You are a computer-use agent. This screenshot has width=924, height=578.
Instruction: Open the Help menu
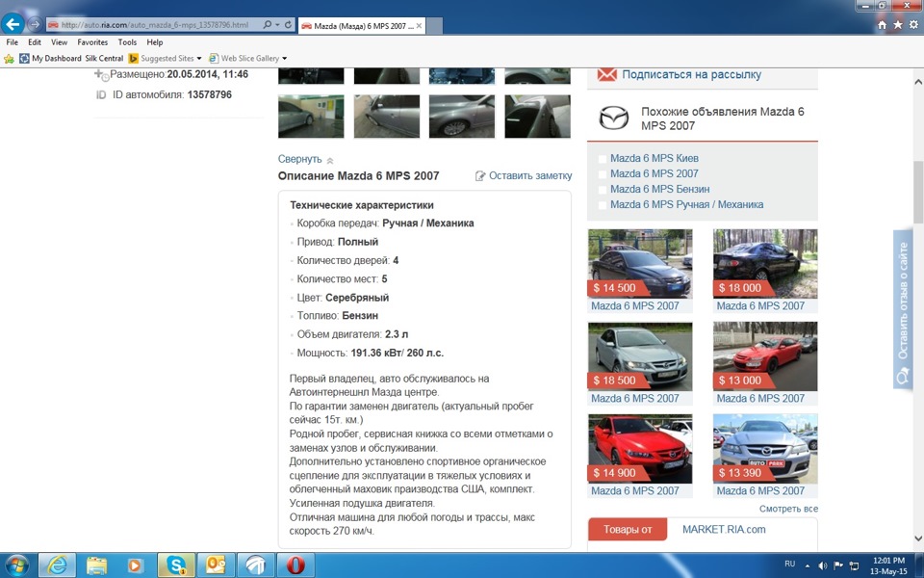155,42
